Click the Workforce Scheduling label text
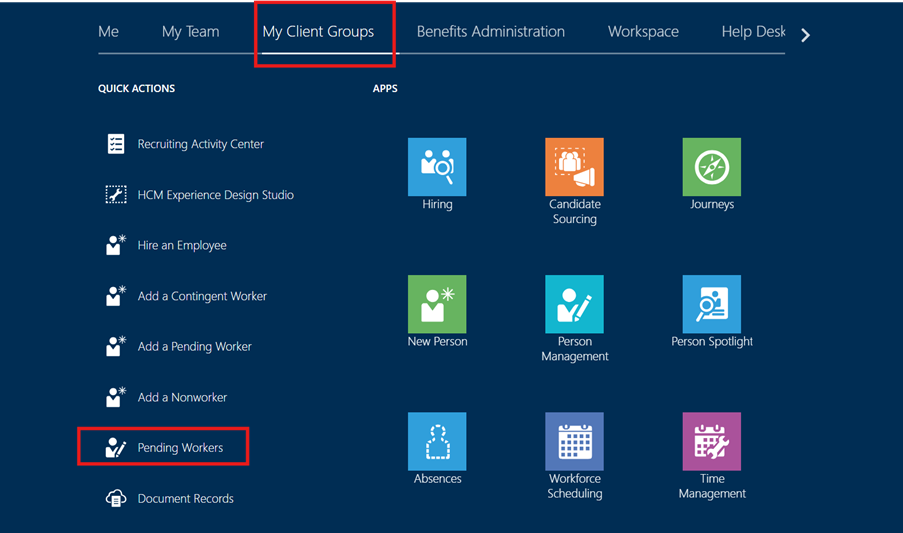This screenshot has width=903, height=533. [x=575, y=486]
